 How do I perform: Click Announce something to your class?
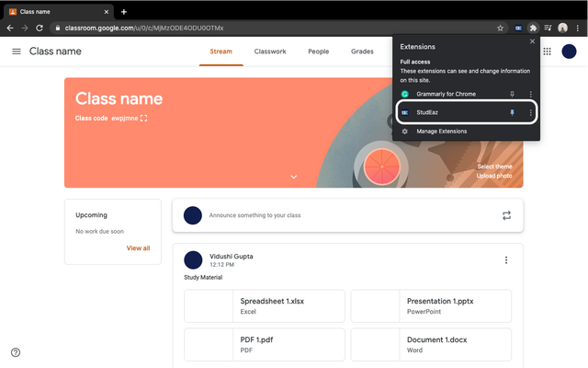point(254,215)
